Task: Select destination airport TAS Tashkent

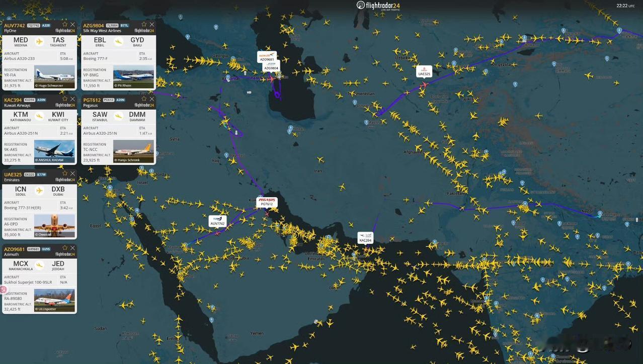Action: tap(58, 41)
